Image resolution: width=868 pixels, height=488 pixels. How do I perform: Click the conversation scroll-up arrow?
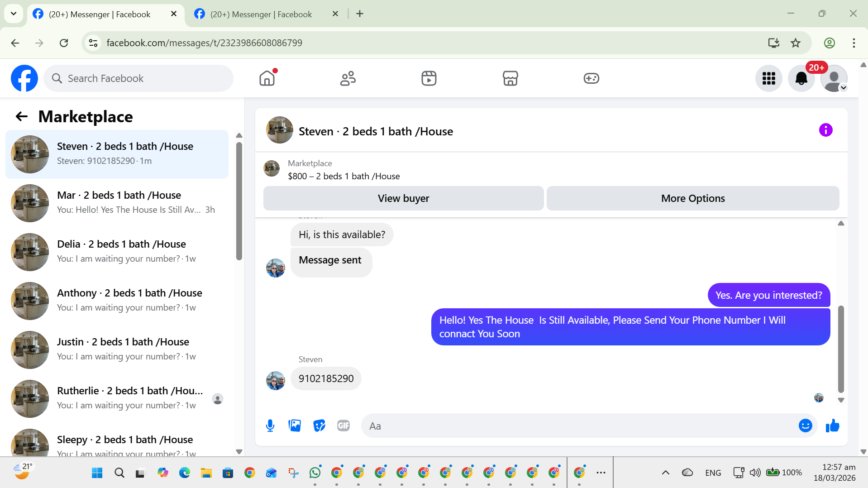841,224
